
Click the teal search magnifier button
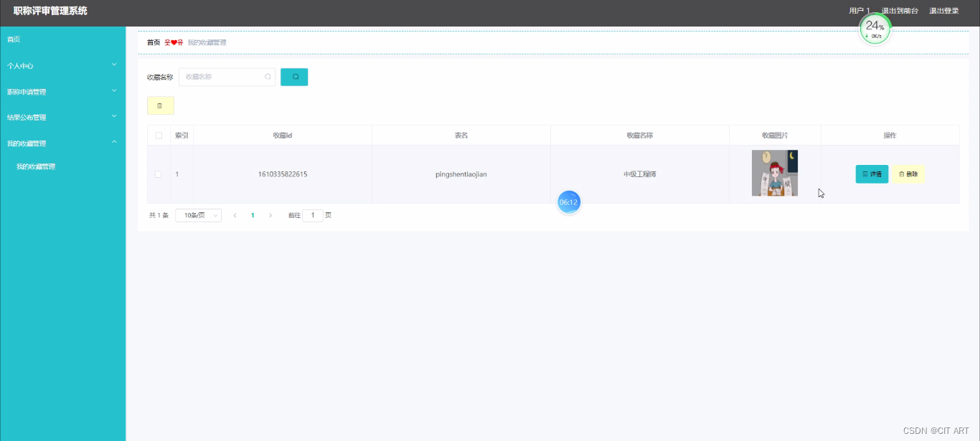coord(294,77)
